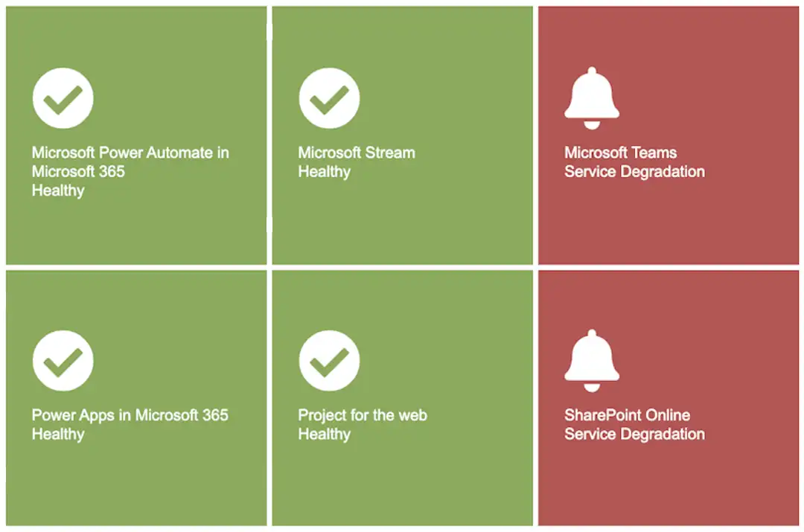The height and width of the screenshot is (532, 804).
Task: Open the Microsoft Teams service status tile
Action: coord(668,134)
